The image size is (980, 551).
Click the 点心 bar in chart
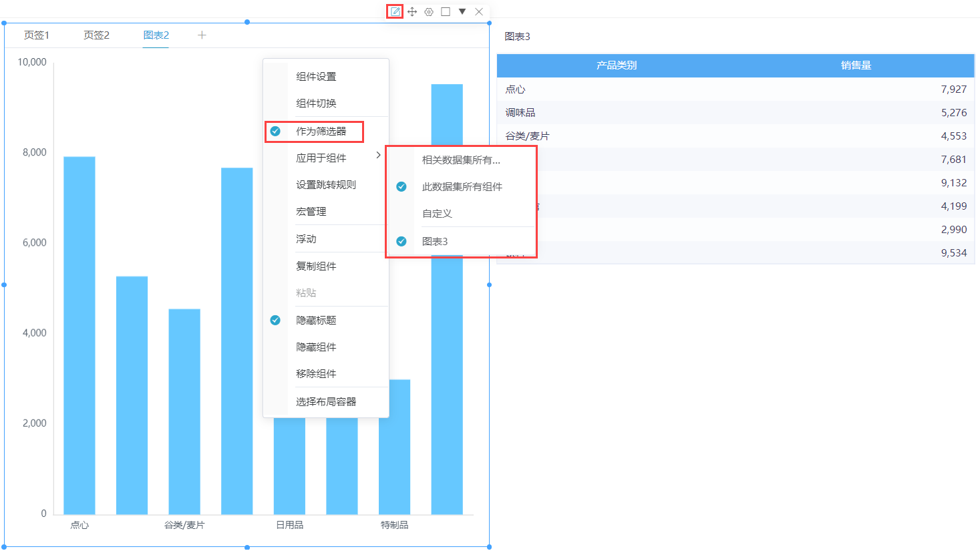[79, 335]
